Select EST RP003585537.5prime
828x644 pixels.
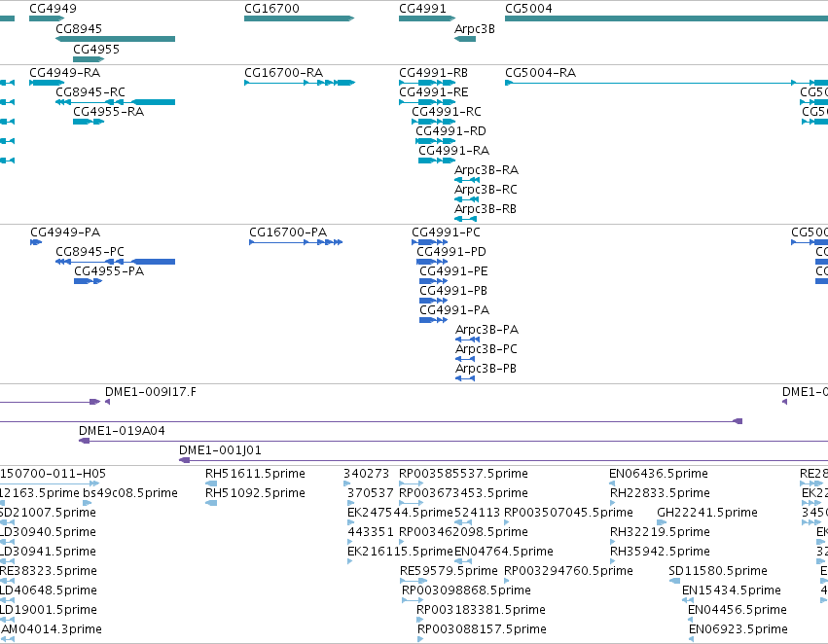coord(464,474)
